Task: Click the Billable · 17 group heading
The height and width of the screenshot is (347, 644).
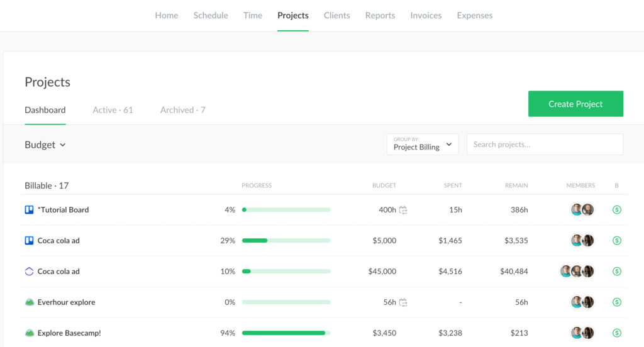Action: (x=47, y=185)
